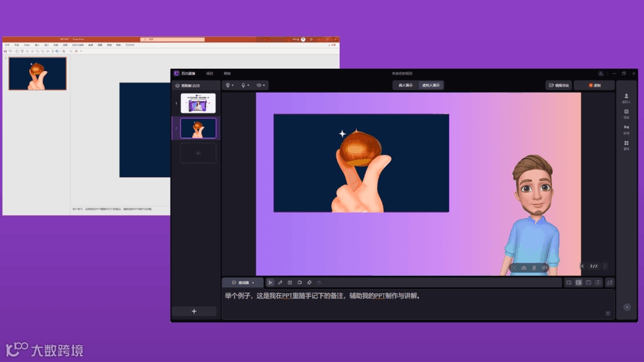644x362 pixels.
Task: Expand the dropdown arrow next to lightbulb icon
Action: pyautogui.click(x=232, y=85)
